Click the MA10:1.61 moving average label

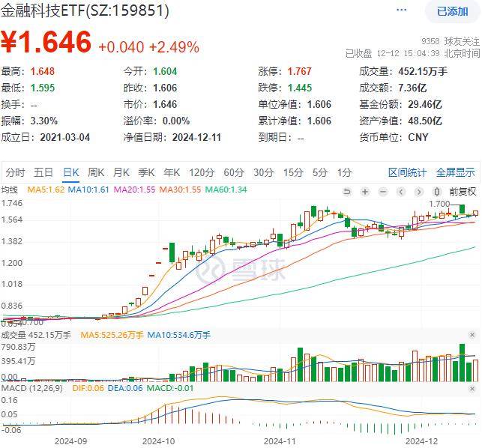tap(88, 190)
